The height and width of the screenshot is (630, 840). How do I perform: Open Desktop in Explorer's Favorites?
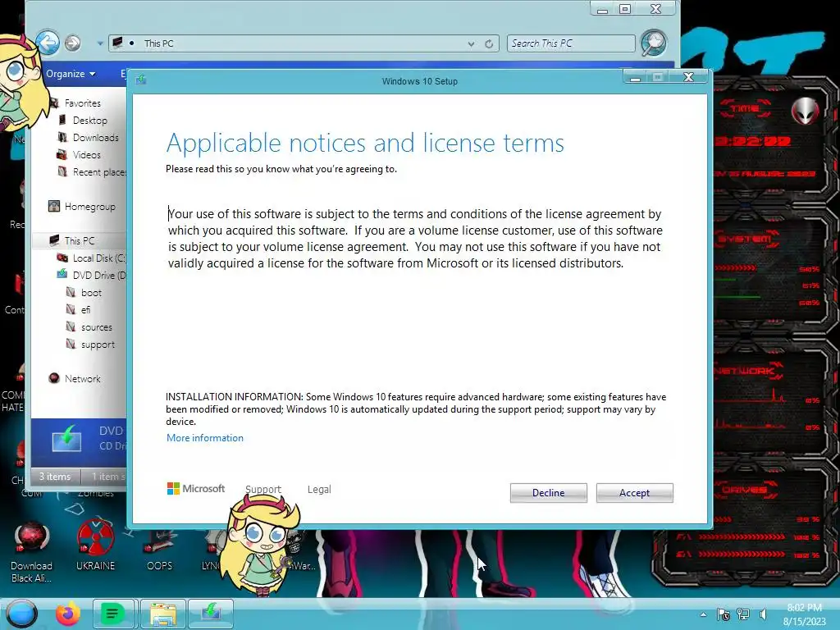point(90,120)
